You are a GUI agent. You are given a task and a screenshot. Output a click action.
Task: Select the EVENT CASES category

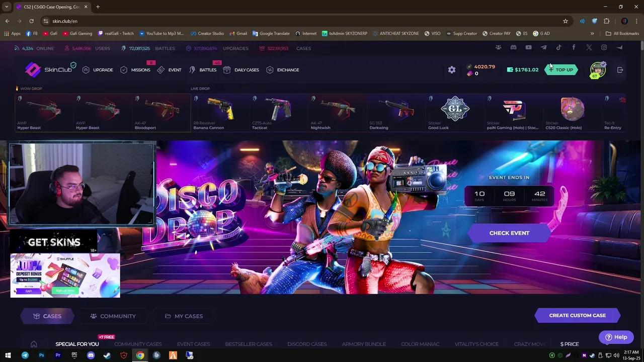pos(193,344)
